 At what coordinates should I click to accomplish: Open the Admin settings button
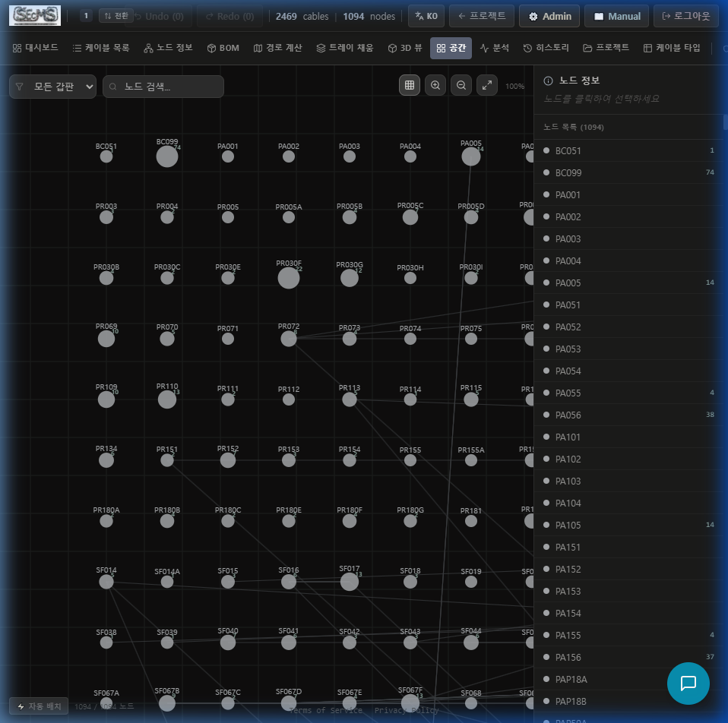(x=550, y=16)
